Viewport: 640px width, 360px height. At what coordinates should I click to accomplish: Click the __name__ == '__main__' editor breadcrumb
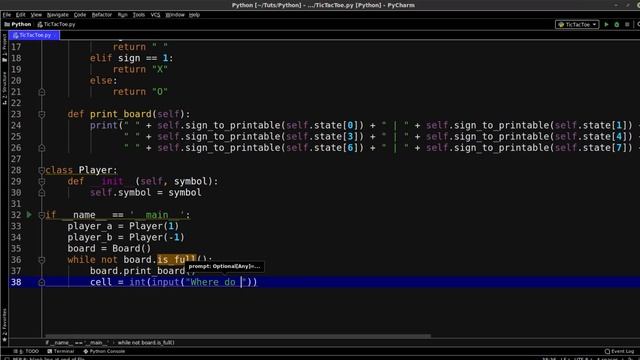[x=77, y=342]
